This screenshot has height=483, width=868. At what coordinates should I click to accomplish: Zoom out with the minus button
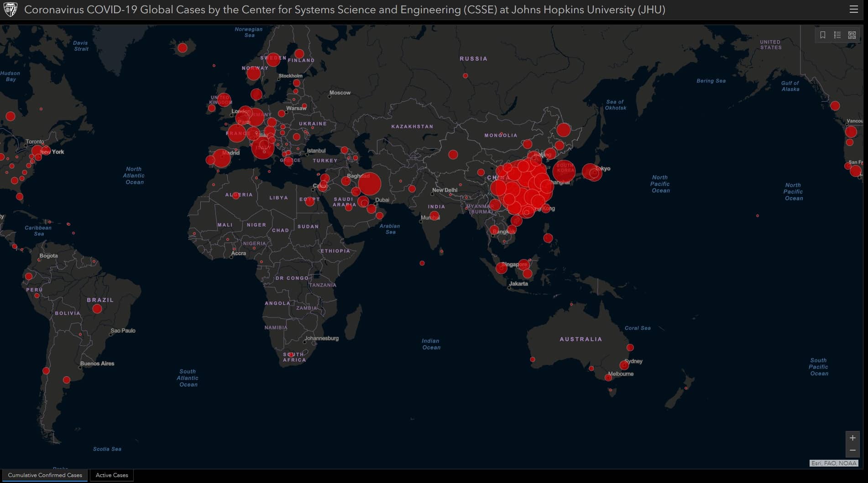(x=852, y=451)
